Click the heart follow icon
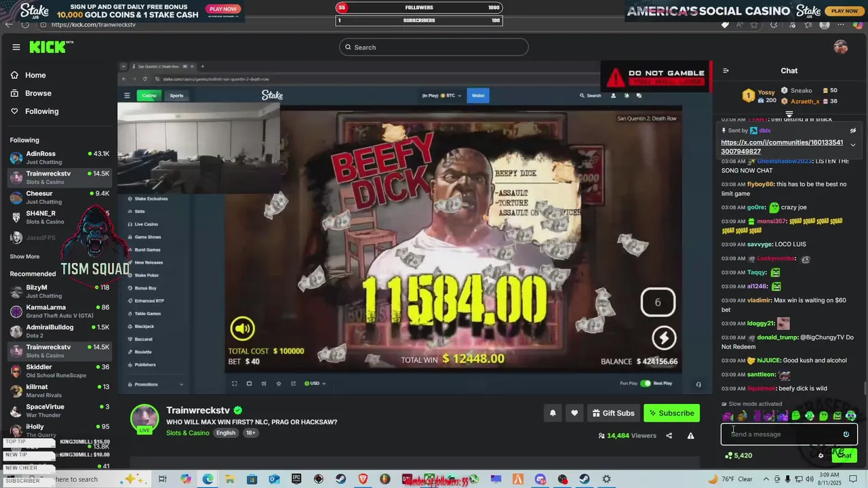The image size is (868, 488). [x=574, y=413]
